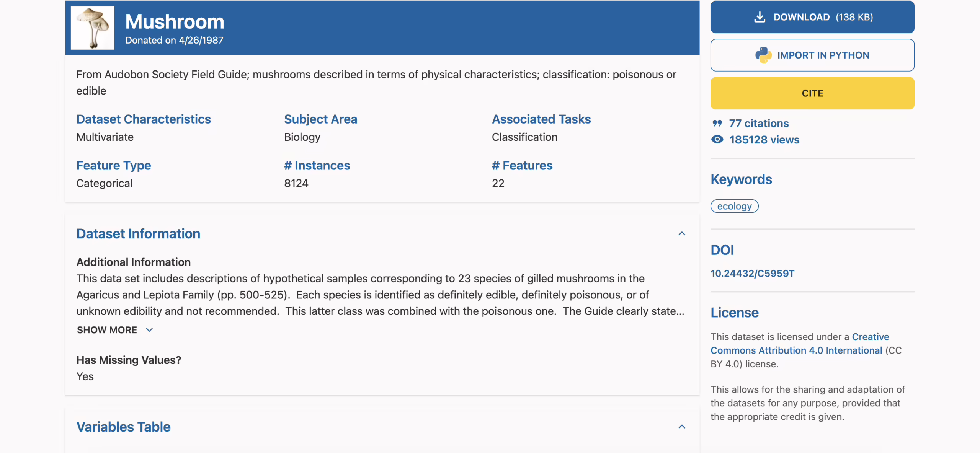
Task: Select the ecology keyword tag
Action: [x=734, y=206]
